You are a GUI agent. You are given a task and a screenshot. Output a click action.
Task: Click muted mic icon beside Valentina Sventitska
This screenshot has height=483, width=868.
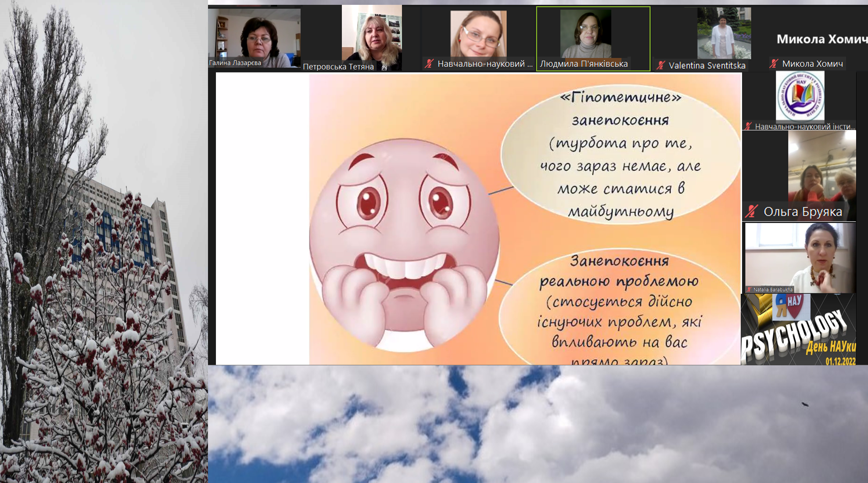(660, 65)
